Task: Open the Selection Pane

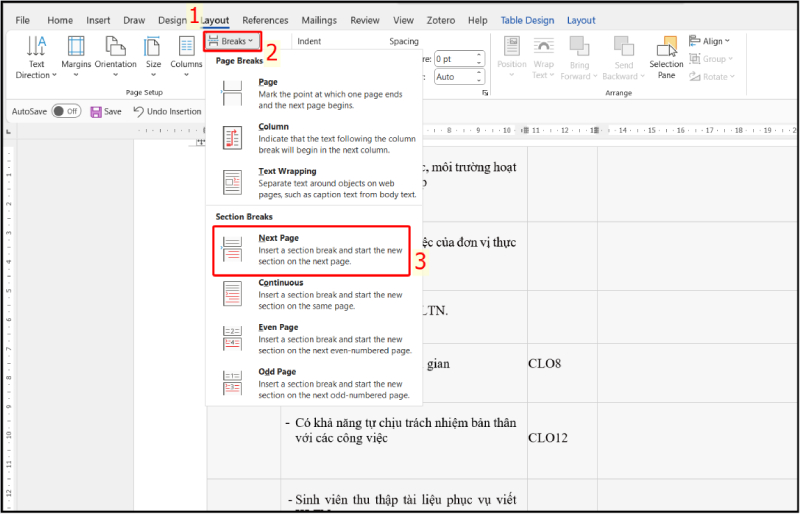Action: pos(666,56)
